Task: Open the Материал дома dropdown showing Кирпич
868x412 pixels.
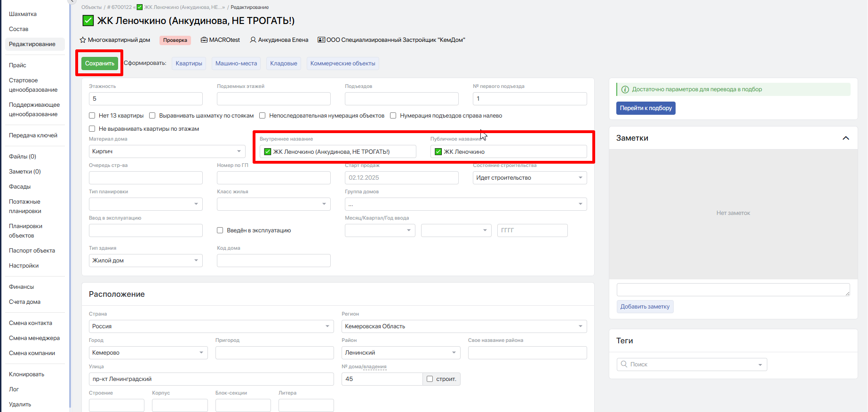Action: pyautogui.click(x=167, y=151)
